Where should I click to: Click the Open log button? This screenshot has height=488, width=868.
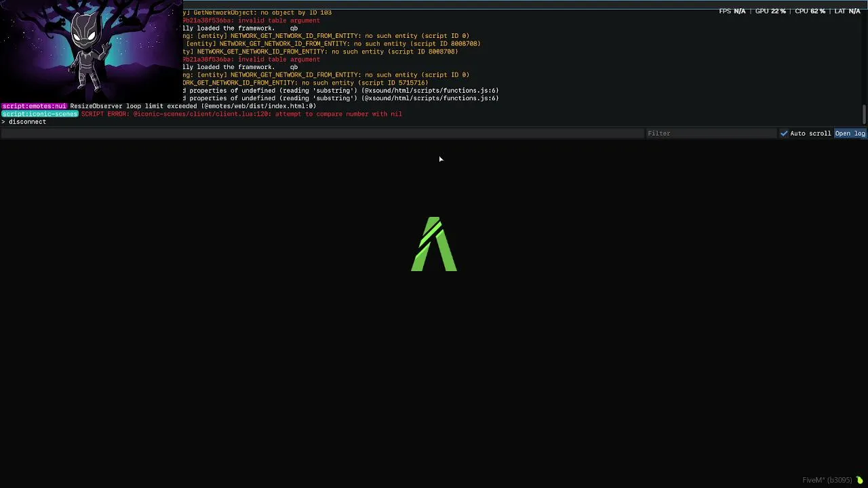coord(850,134)
